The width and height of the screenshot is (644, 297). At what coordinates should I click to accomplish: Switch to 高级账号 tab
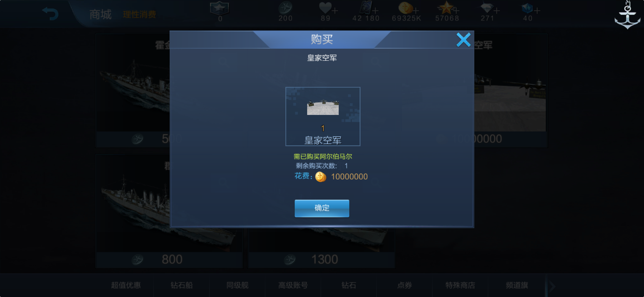click(293, 285)
